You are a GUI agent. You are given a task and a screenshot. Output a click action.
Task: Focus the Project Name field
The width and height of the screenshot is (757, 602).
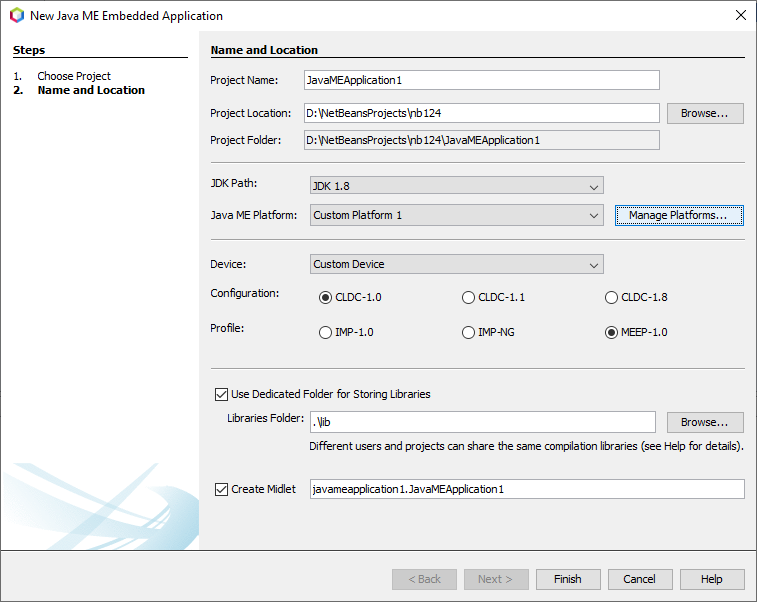click(482, 80)
